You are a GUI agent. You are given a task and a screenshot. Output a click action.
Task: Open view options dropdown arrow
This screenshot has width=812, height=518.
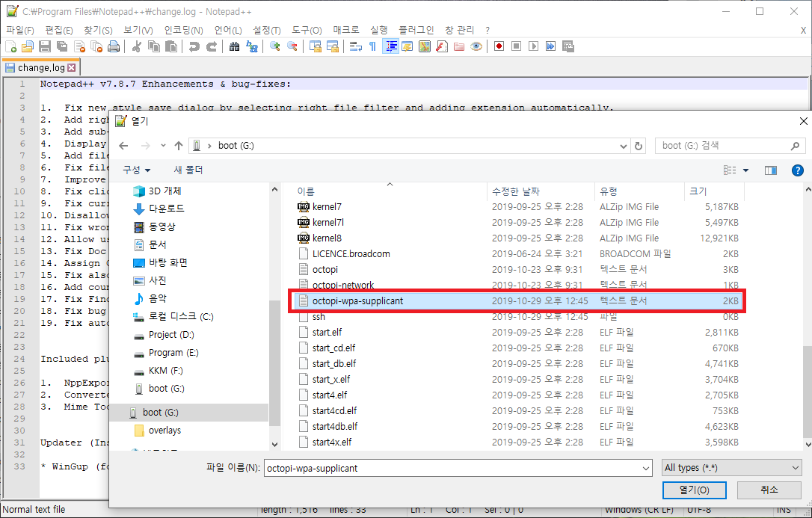pos(745,170)
